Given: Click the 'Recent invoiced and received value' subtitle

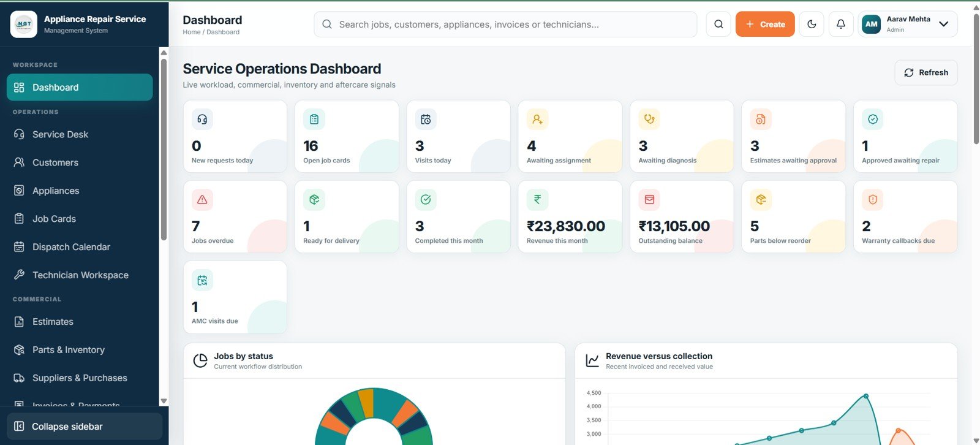Looking at the screenshot, I should pyautogui.click(x=660, y=367).
